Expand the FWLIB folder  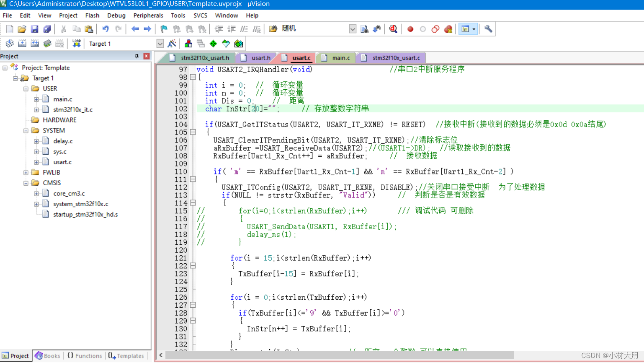point(26,173)
